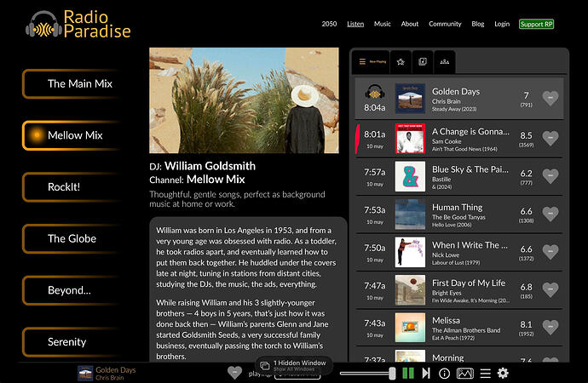Select the Serenity channel

[72, 342]
